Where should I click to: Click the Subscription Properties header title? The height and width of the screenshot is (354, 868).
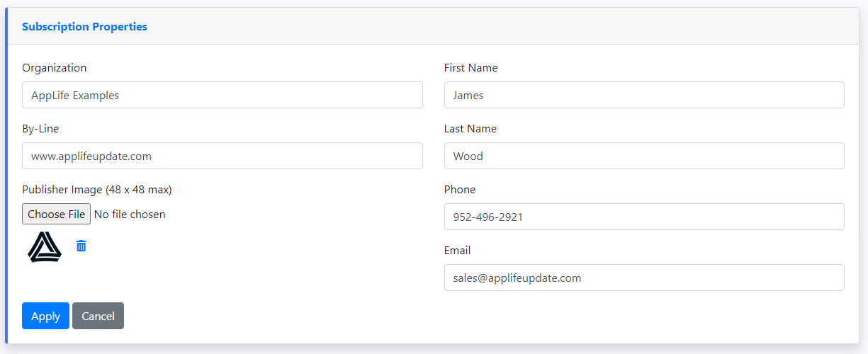(84, 26)
